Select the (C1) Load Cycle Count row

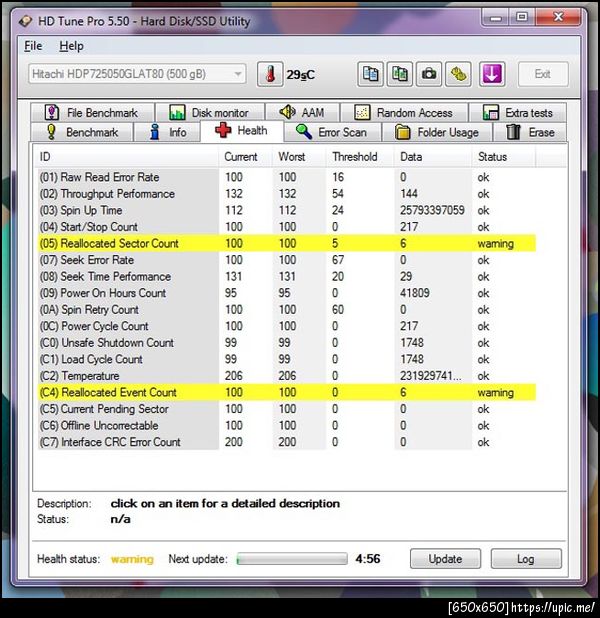pyautogui.click(x=287, y=359)
